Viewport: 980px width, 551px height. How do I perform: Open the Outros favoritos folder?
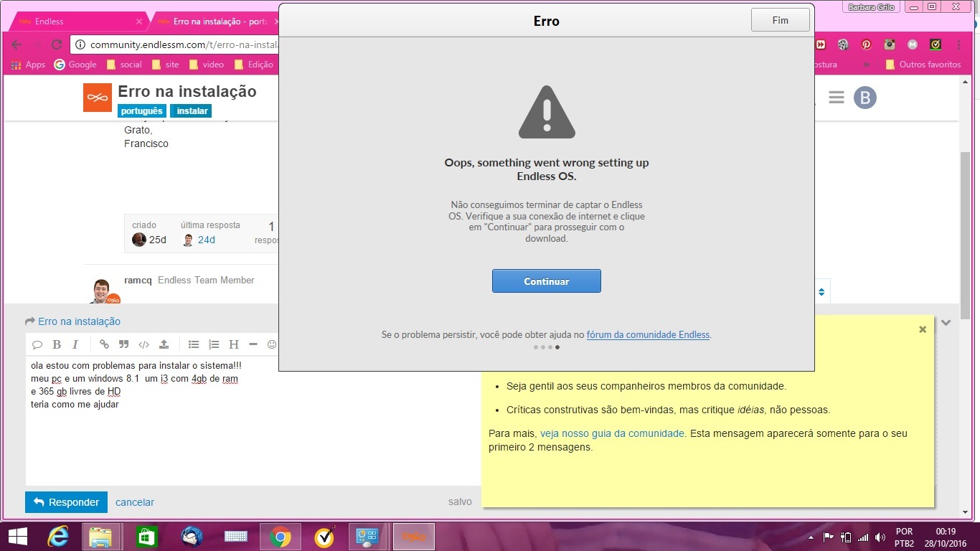click(923, 65)
